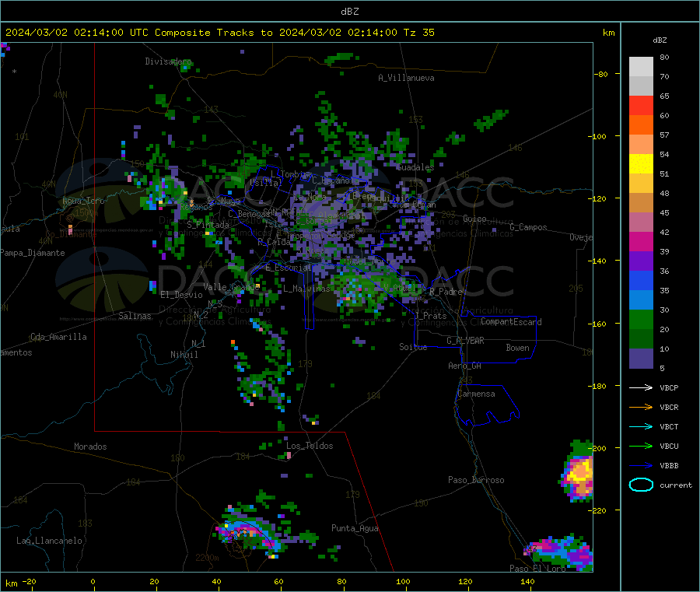The image size is (700, 592).
Task: Select the yellow 54 dBZ color swatch
Action: click(x=641, y=164)
